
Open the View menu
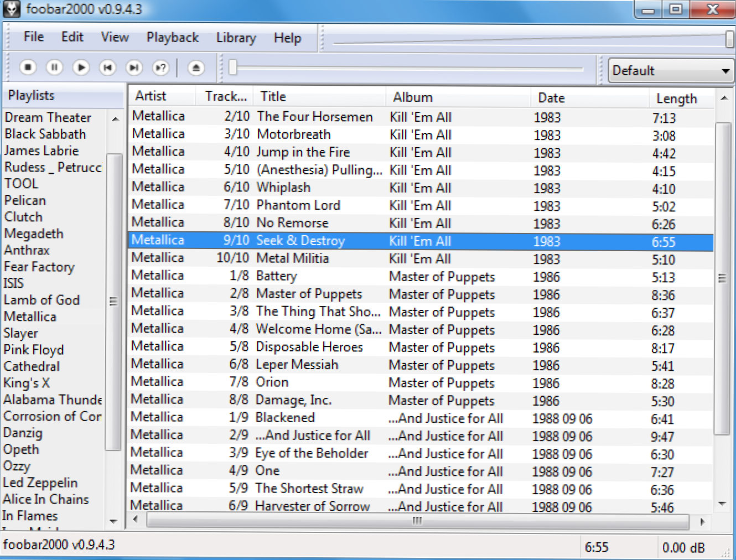pos(115,37)
